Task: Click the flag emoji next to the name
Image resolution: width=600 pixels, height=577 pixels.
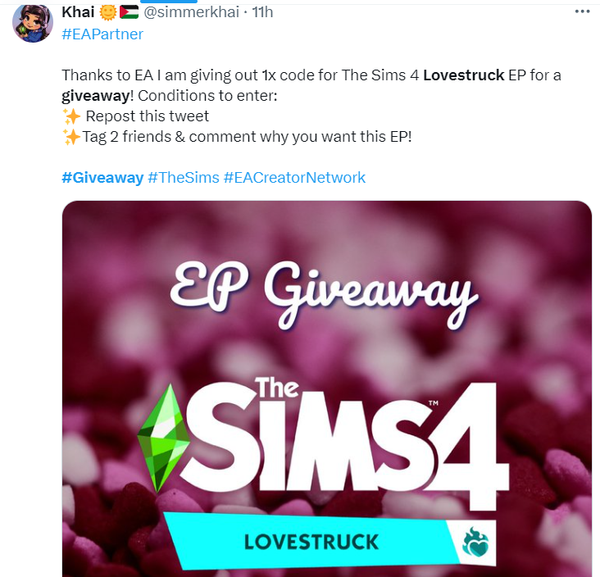Action: tap(129, 12)
